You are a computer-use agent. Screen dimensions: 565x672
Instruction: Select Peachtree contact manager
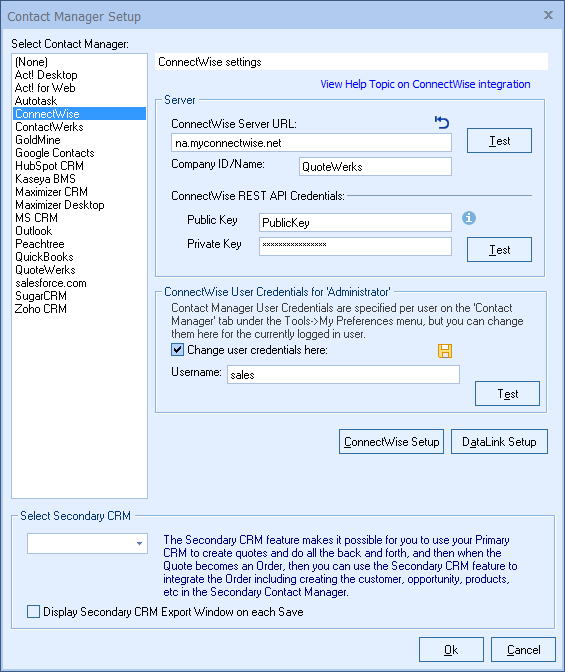(x=79, y=244)
